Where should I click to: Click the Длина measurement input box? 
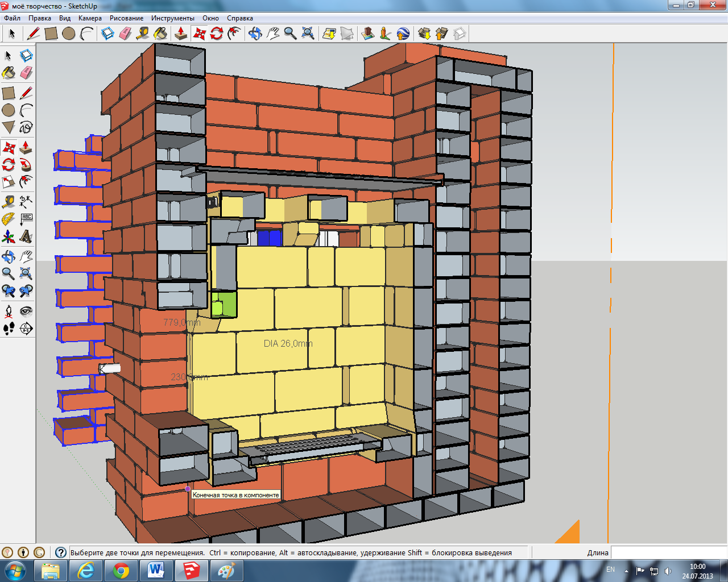tap(668, 552)
